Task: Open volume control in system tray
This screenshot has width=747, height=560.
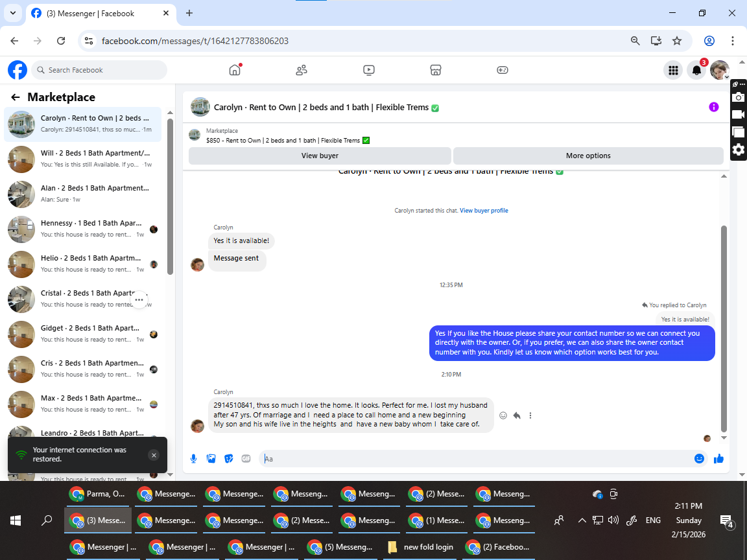Action: 613,520
